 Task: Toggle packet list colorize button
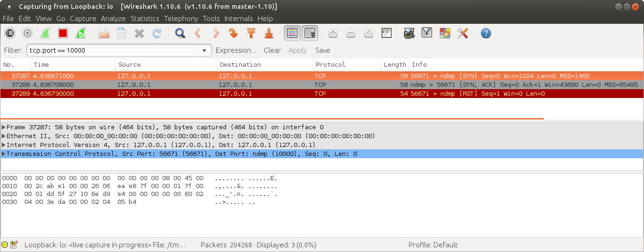[292, 33]
